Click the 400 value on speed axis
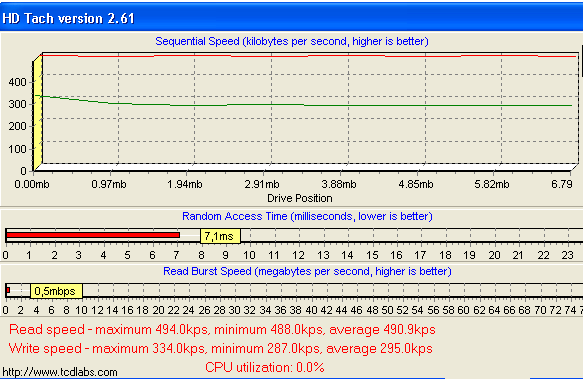The image size is (583, 379). 18,82
